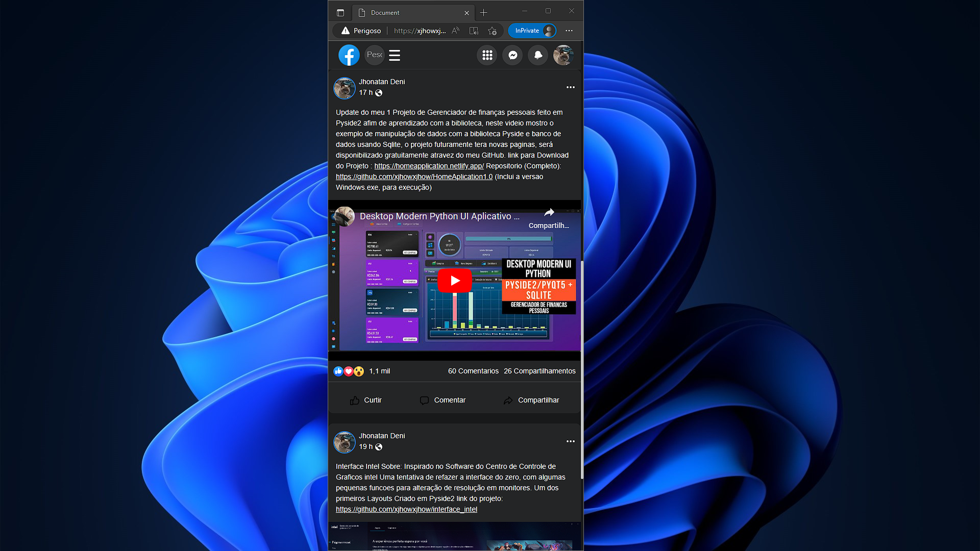
Task: Open the notifications bell icon
Action: (538, 55)
